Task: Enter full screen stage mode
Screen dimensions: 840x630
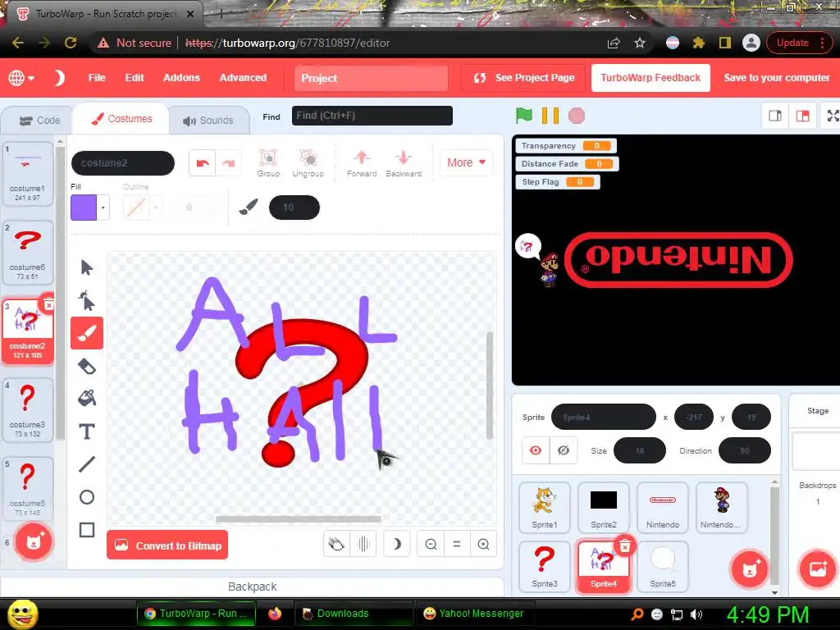Action: tap(832, 116)
